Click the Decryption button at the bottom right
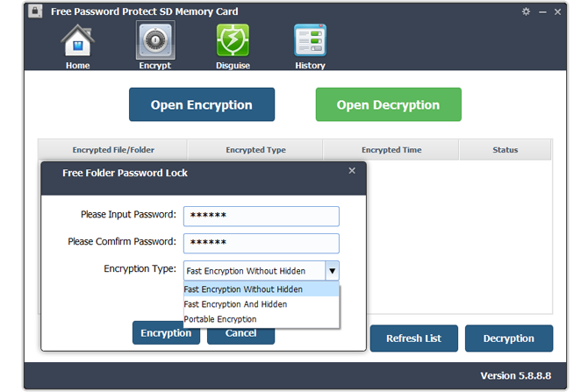 pos(509,339)
